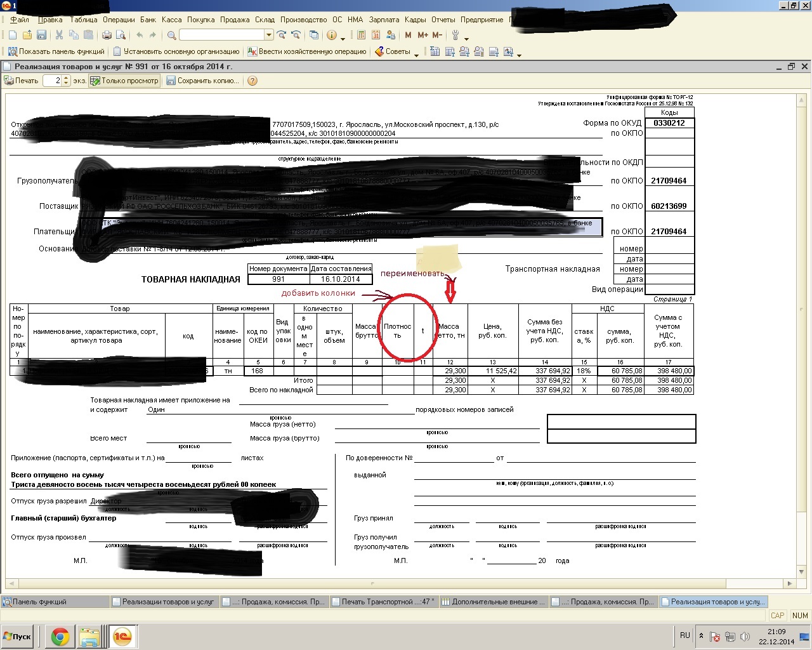This screenshot has height=650, width=812.
Task: Open Google Chrome from the taskbar
Action: coord(60,636)
